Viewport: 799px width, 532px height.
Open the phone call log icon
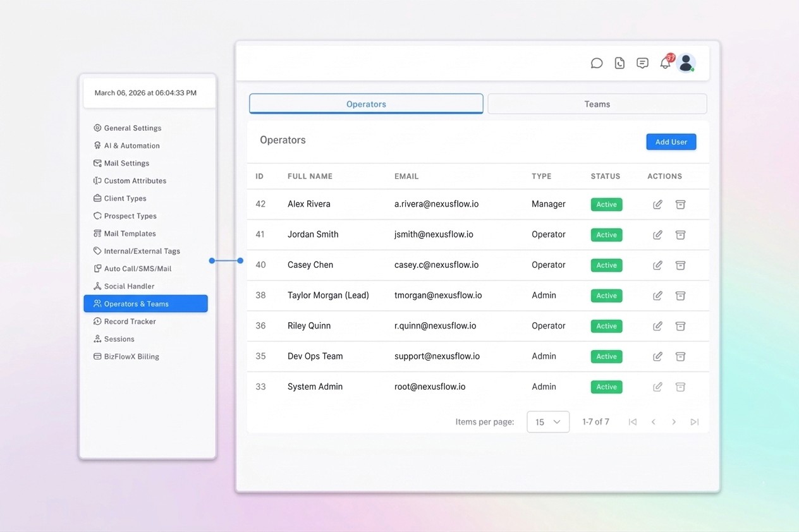click(x=619, y=63)
